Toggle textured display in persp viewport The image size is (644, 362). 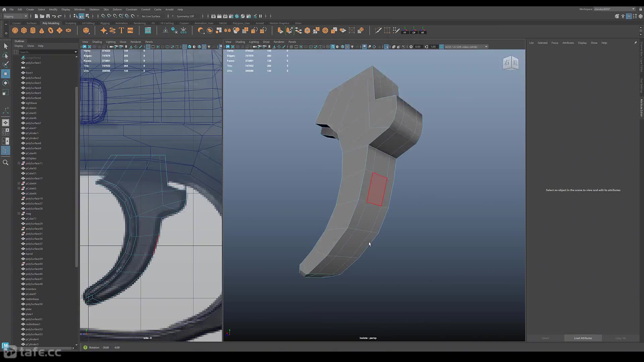pyautogui.click(x=347, y=47)
